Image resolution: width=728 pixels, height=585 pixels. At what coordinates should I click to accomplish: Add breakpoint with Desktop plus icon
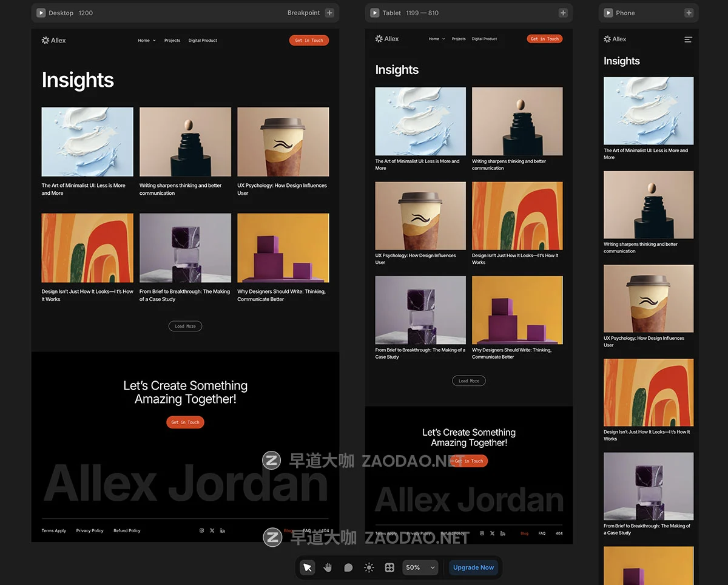[329, 13]
